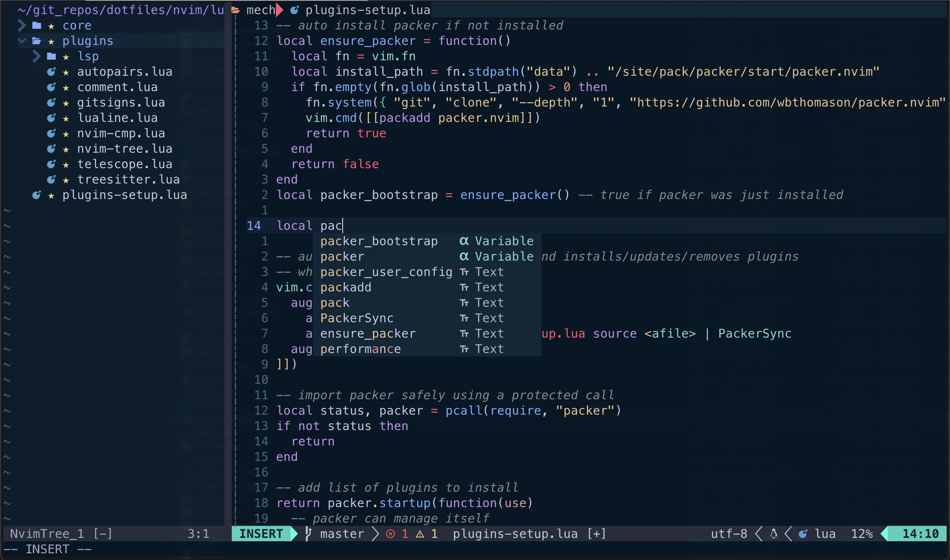Open plugins-setup.lua in the file tree
This screenshot has width=950, height=560.
click(125, 195)
